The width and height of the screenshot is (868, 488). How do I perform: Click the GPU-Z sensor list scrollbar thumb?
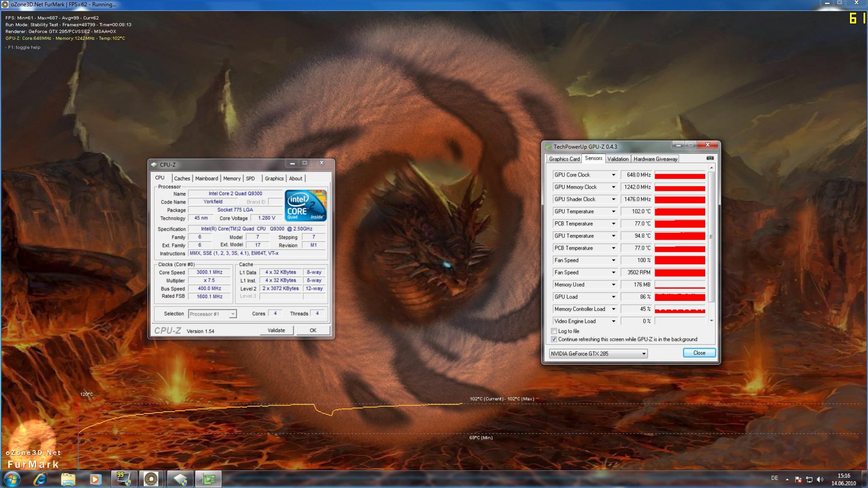coord(711,237)
